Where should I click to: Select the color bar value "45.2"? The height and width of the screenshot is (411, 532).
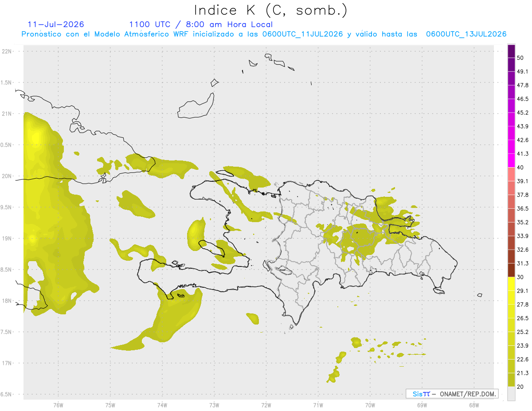pyautogui.click(x=523, y=113)
